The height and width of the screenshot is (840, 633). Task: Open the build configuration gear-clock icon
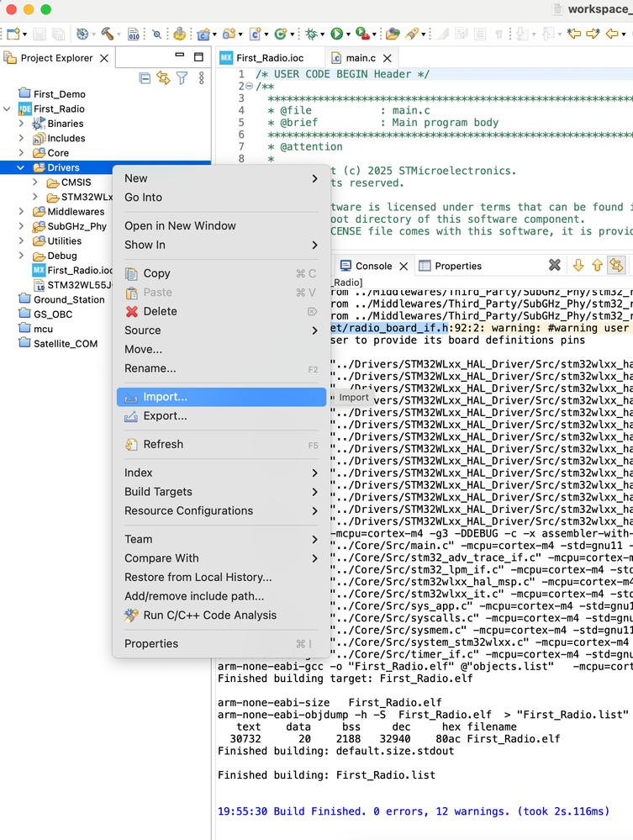click(x=82, y=34)
